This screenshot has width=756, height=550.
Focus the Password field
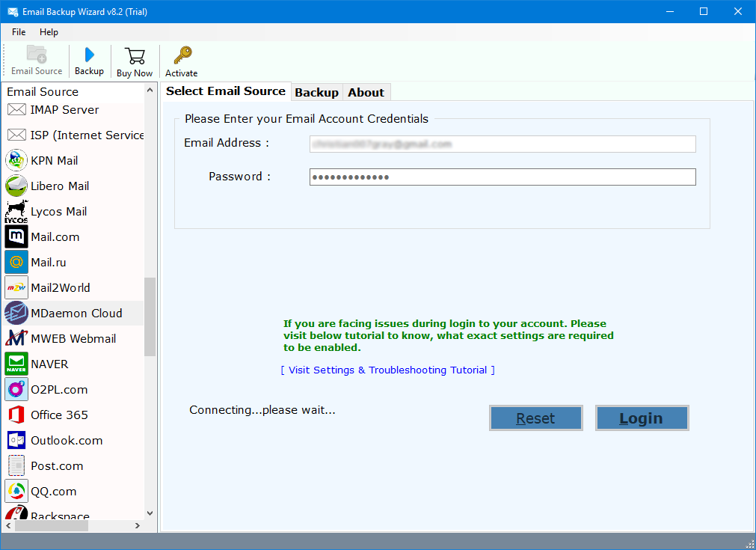pyautogui.click(x=503, y=177)
